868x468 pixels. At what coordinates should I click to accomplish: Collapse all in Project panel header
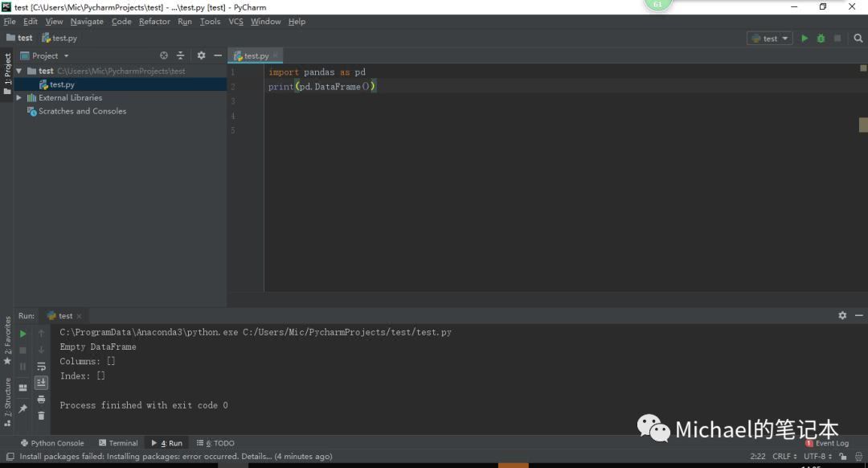pyautogui.click(x=180, y=55)
